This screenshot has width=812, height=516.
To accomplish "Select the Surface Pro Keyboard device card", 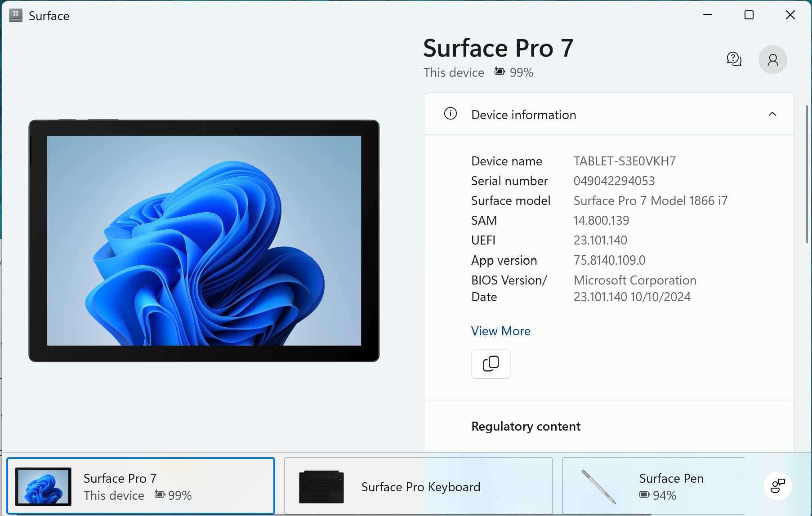I will coord(418,486).
